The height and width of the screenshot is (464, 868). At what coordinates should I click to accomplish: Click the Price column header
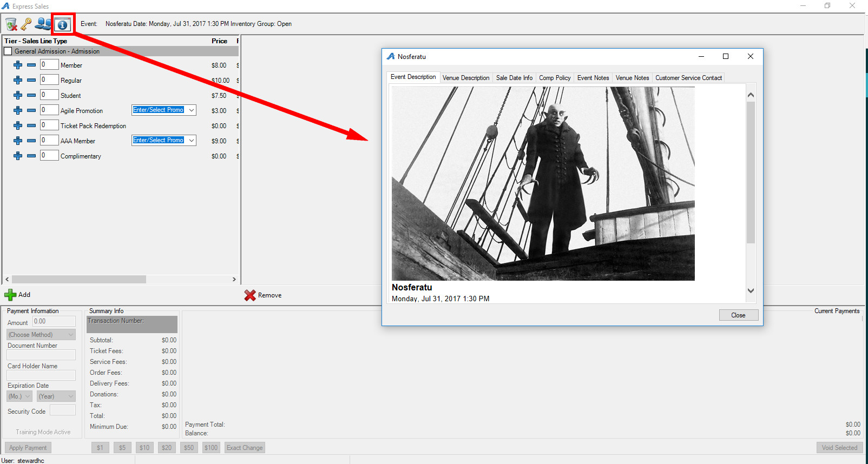click(219, 41)
